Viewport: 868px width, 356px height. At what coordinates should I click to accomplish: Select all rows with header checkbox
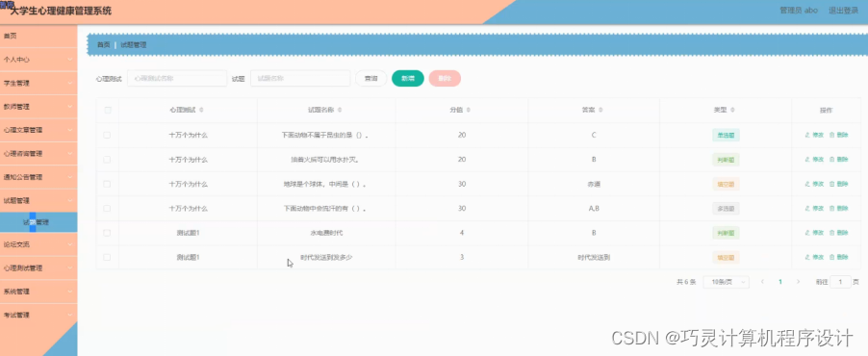(x=108, y=111)
